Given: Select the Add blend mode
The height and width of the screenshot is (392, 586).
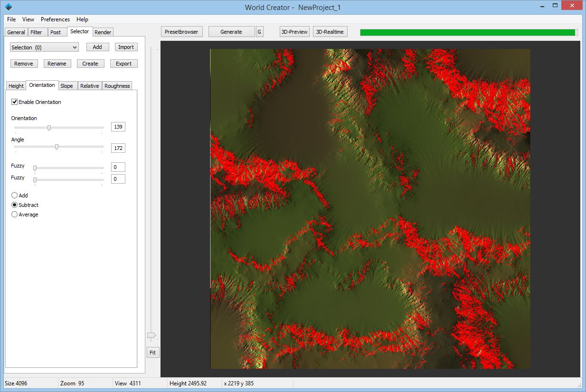Looking at the screenshot, I should click(x=14, y=195).
